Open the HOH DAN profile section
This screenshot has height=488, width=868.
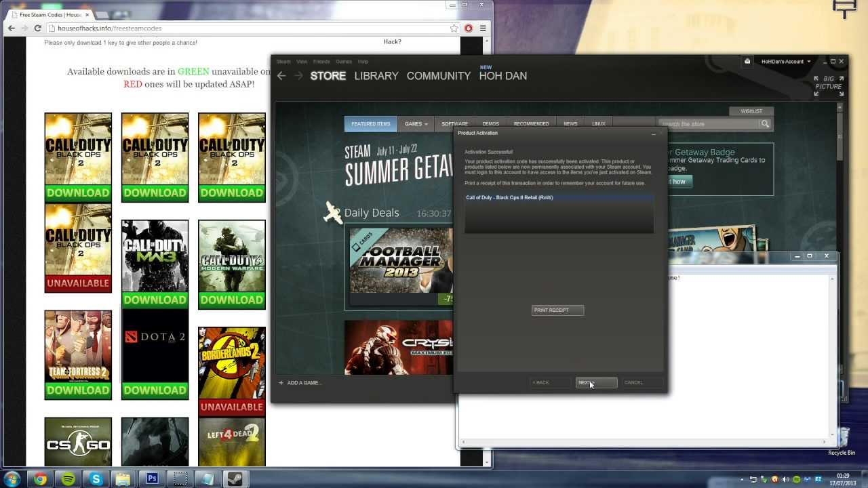503,76
